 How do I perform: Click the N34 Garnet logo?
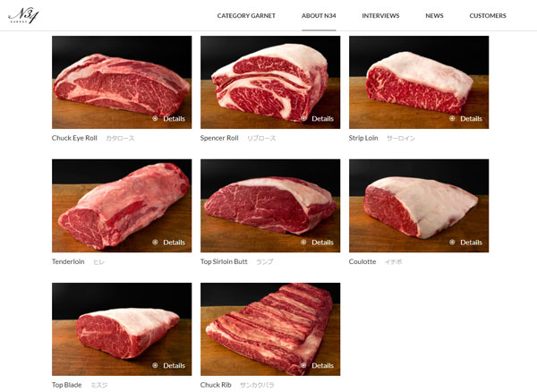point(23,15)
